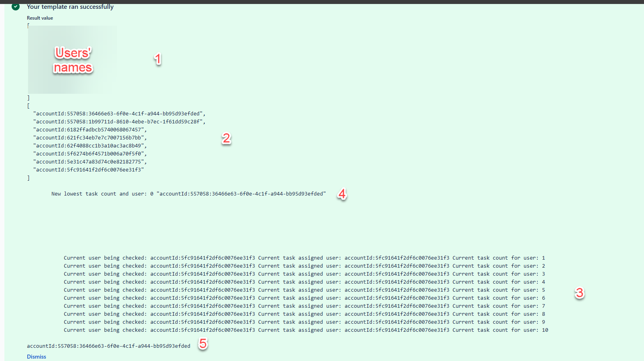Screen dimensions: 644x361
Task: Select accountId 62f4088cc1b3a10ac3ac8b49 line
Action: click(x=90, y=146)
